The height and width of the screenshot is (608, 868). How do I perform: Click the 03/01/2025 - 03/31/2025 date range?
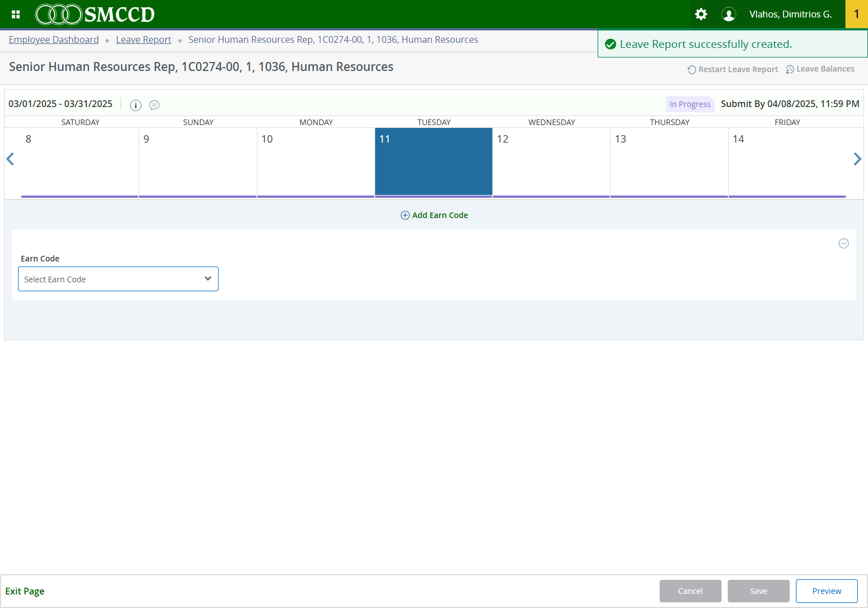61,104
